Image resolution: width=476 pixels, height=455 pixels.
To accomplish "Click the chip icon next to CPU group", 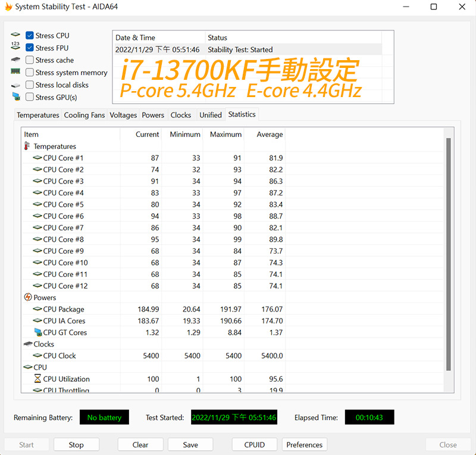I will 28,367.
